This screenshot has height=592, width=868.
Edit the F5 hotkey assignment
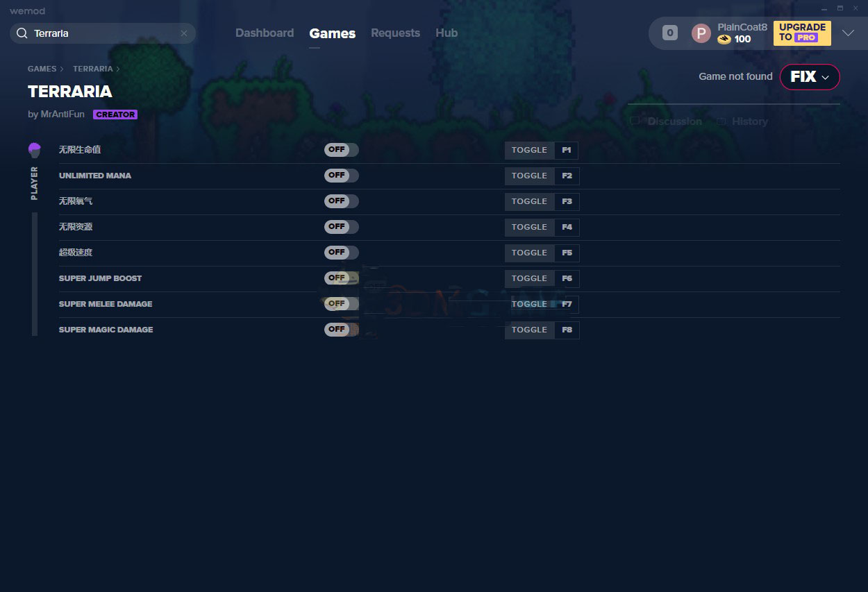[x=567, y=253]
